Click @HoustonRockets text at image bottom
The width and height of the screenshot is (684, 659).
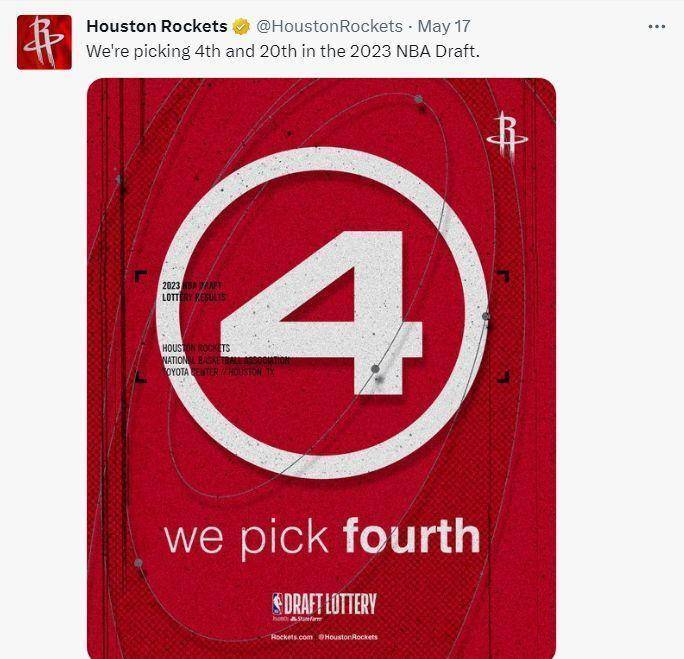tap(348, 637)
